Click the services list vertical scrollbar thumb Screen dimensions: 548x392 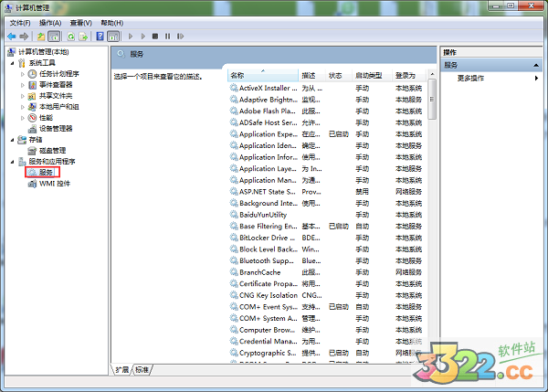tap(432, 100)
